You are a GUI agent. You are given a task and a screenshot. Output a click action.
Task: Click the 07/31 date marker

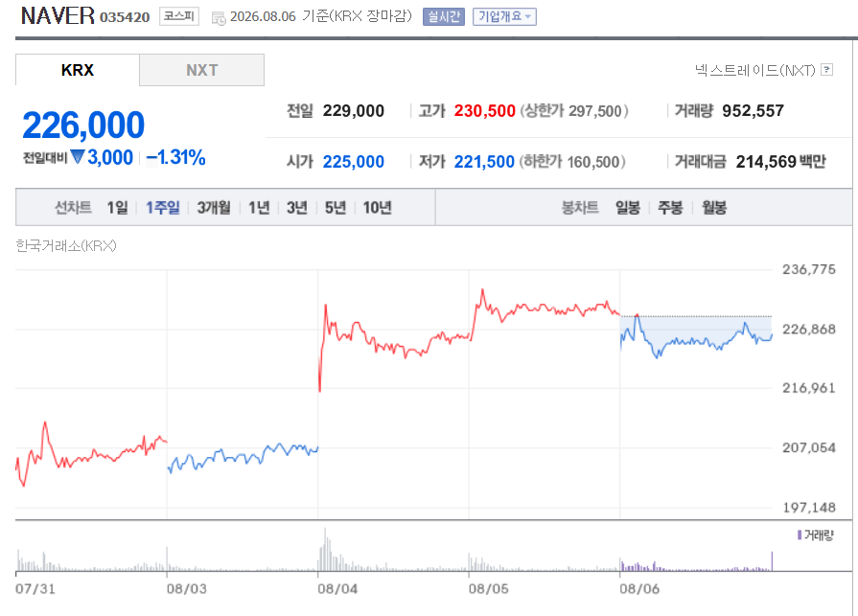[x=35, y=589]
